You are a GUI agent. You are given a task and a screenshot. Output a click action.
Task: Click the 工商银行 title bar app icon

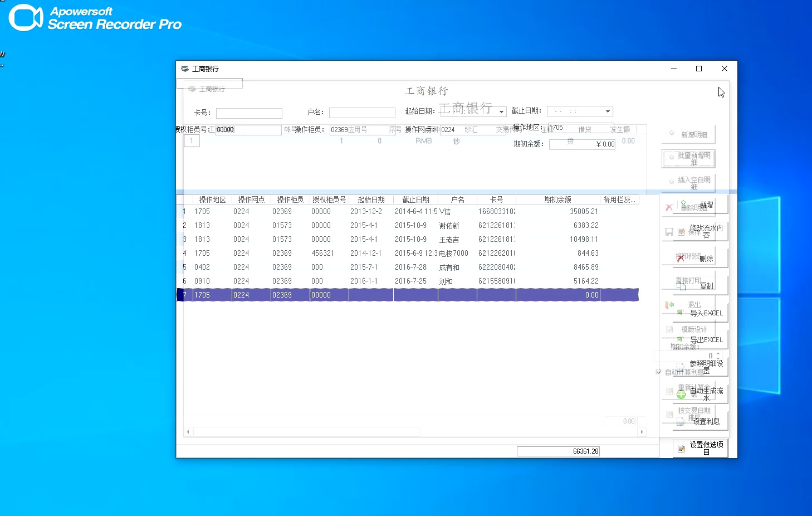185,69
